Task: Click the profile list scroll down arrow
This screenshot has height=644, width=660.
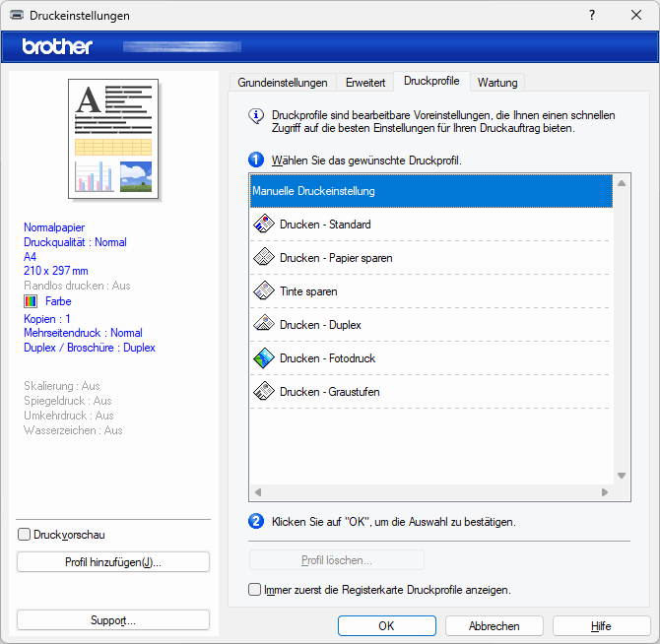Action: coord(622,476)
